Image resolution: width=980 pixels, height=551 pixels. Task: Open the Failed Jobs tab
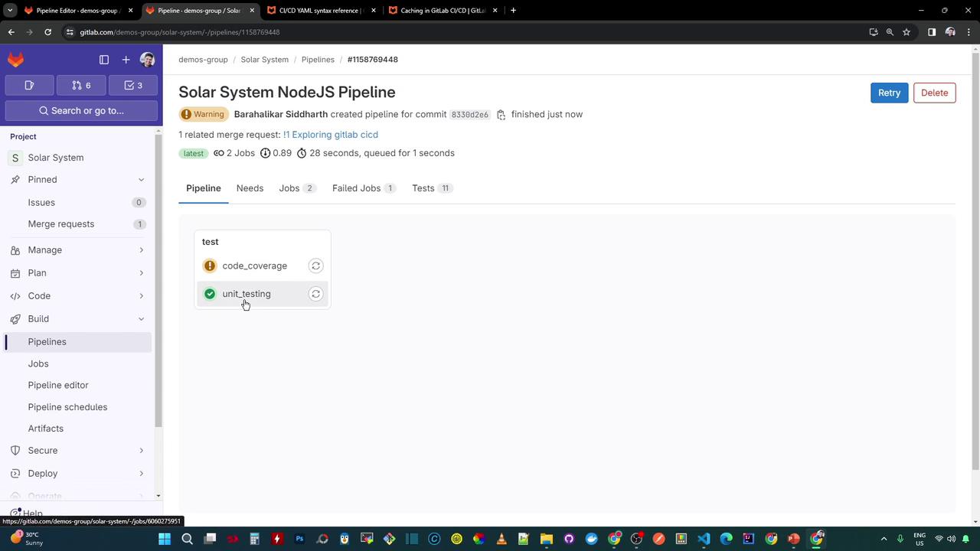pyautogui.click(x=364, y=188)
